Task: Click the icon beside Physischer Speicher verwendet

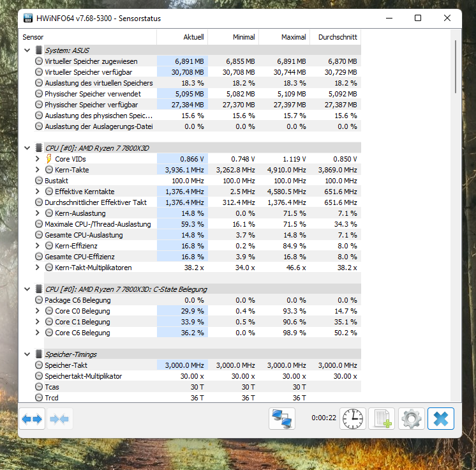Action: pyautogui.click(x=39, y=94)
